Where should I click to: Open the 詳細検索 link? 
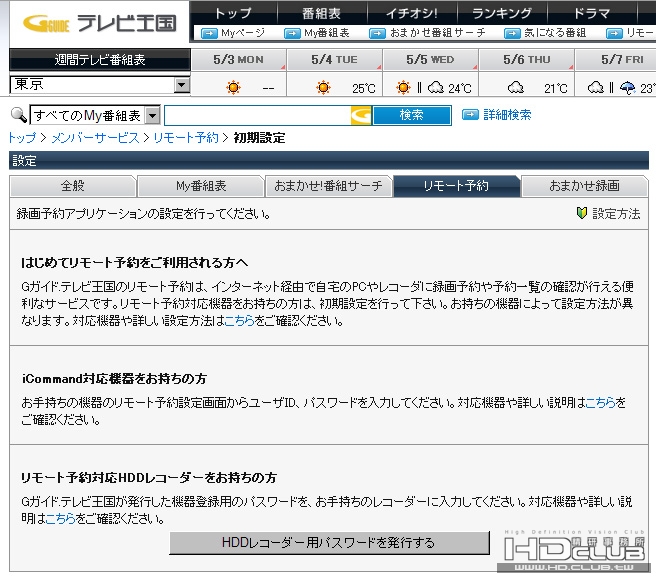[507, 115]
